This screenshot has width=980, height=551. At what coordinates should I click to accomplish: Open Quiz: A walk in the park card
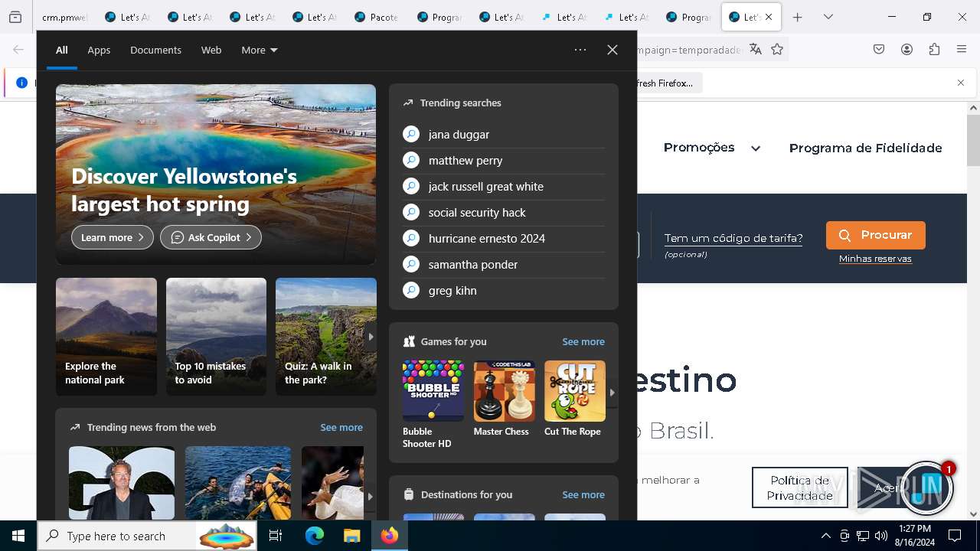(x=326, y=337)
